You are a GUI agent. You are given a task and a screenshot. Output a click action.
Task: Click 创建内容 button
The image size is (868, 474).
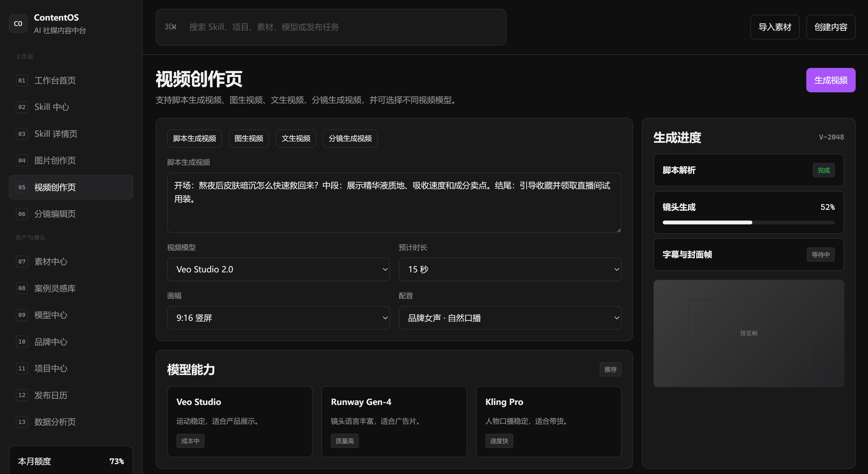click(831, 27)
